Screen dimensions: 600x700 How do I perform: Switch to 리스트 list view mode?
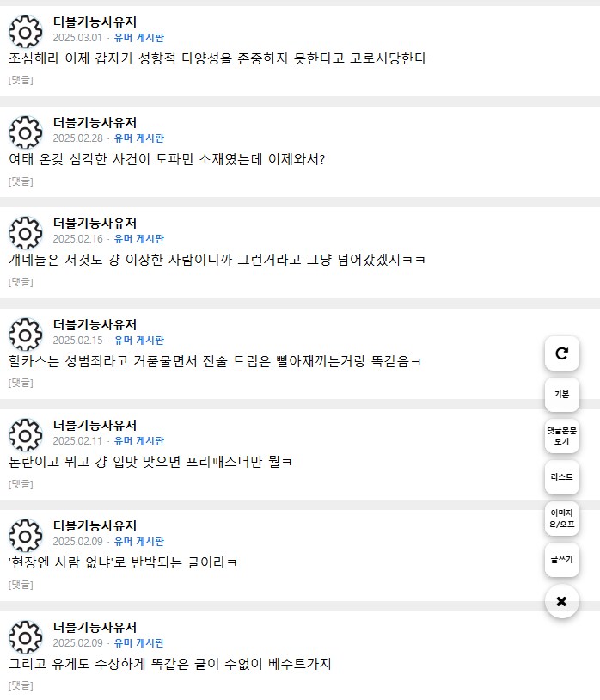(561, 477)
